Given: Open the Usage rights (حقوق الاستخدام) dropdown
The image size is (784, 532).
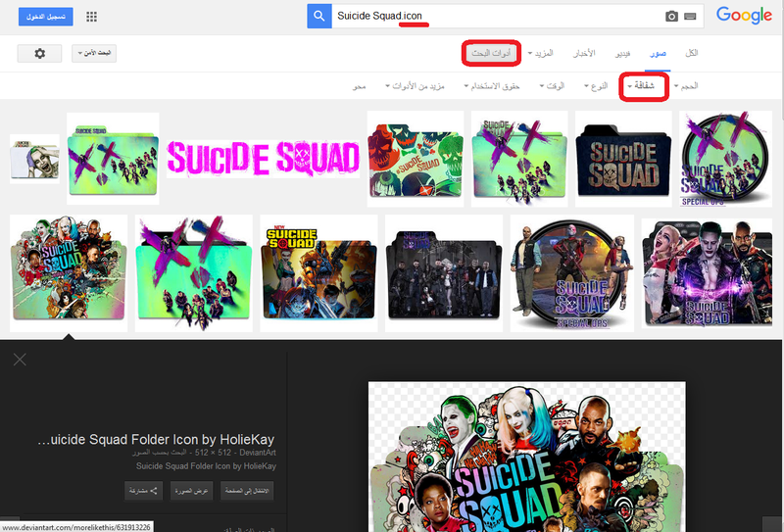Looking at the screenshot, I should tap(492, 86).
